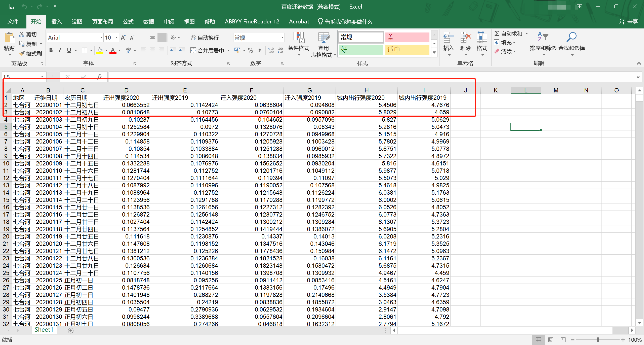Open the 插入 ribbon tab
This screenshot has width=644, height=345.
pos(56,22)
